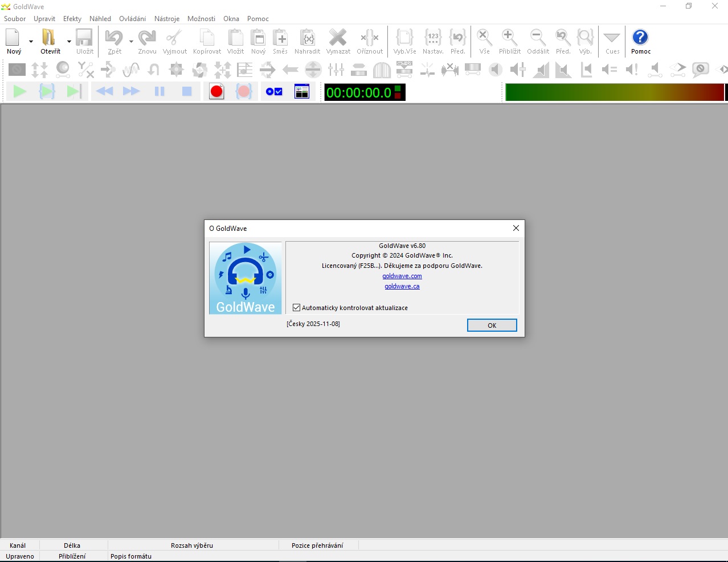The height and width of the screenshot is (562, 728).
Task: Click the Vymazat delete icon
Action: point(338,38)
